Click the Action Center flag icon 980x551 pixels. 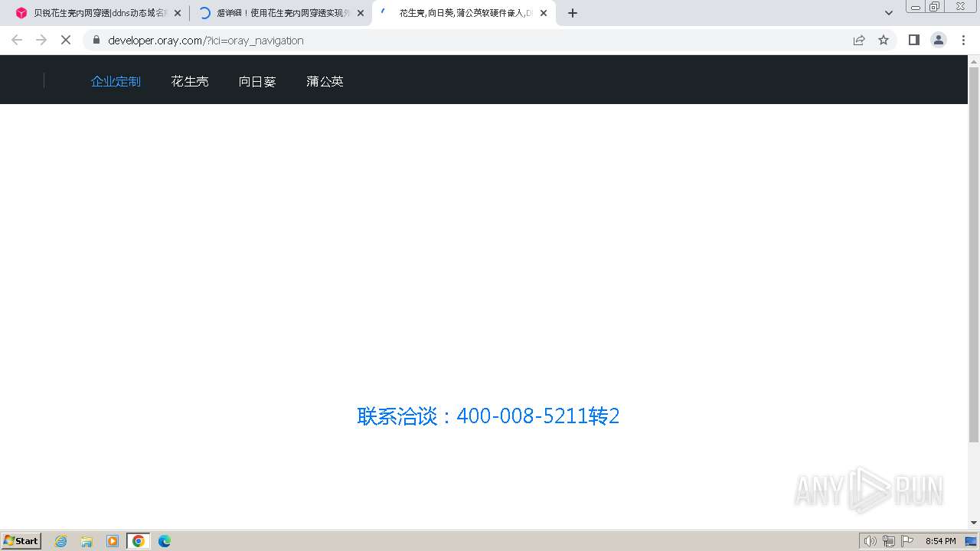(907, 541)
